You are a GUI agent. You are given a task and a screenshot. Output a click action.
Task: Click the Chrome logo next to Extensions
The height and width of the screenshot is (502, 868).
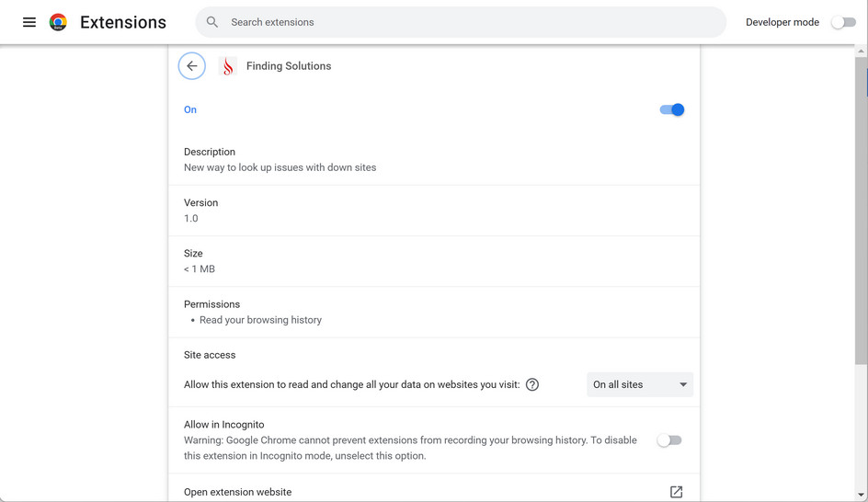click(58, 22)
